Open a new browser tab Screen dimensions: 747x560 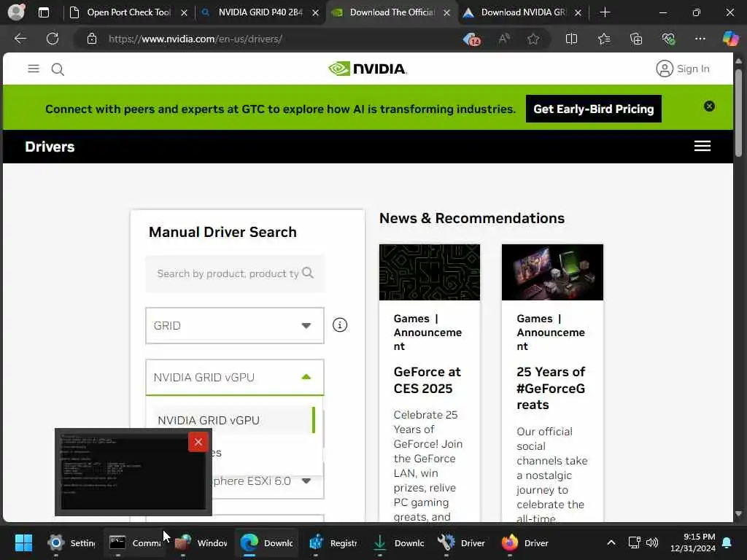(x=605, y=12)
